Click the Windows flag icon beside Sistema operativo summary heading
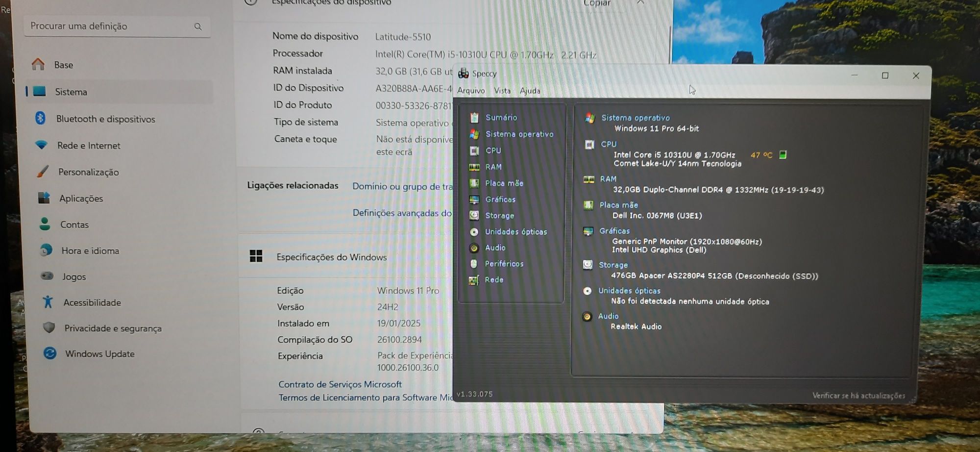Screen dimensions: 980x452 pyautogui.click(x=590, y=118)
